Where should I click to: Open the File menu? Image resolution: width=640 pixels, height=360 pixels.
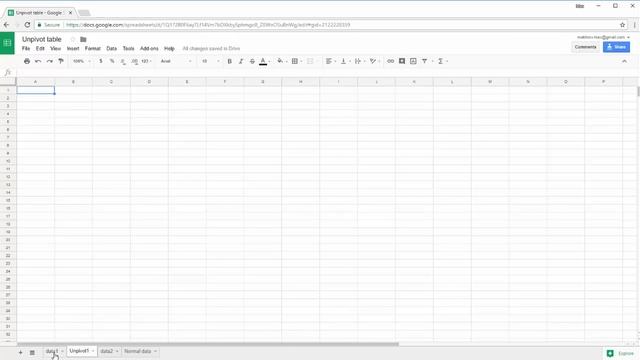point(26,49)
